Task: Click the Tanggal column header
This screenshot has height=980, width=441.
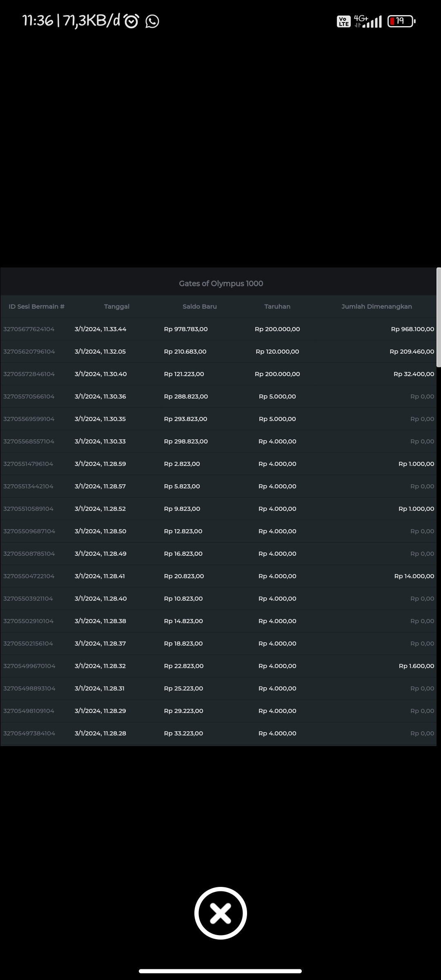Action: point(117,307)
